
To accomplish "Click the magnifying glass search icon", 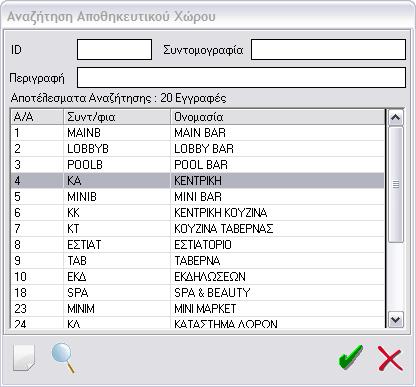I will tap(63, 358).
